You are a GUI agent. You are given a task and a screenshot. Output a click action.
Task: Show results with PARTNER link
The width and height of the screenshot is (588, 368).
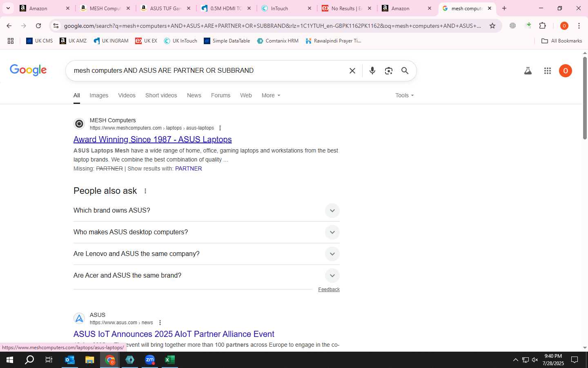point(188,168)
